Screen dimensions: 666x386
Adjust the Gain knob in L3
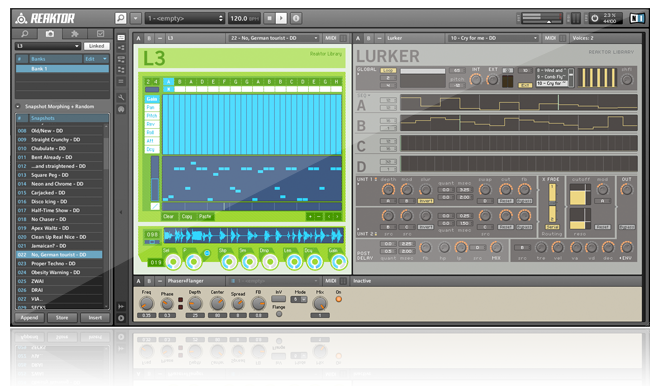[339, 262]
